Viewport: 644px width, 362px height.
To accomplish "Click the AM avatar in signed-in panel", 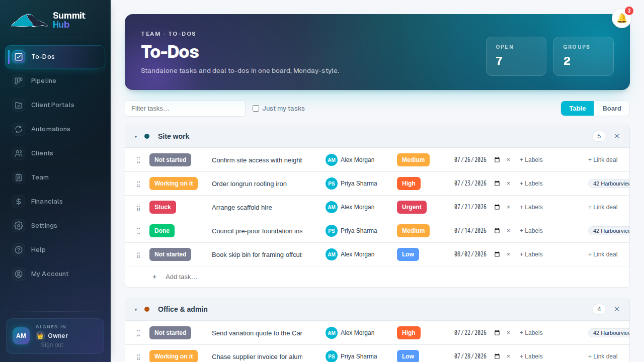I will coord(21,336).
